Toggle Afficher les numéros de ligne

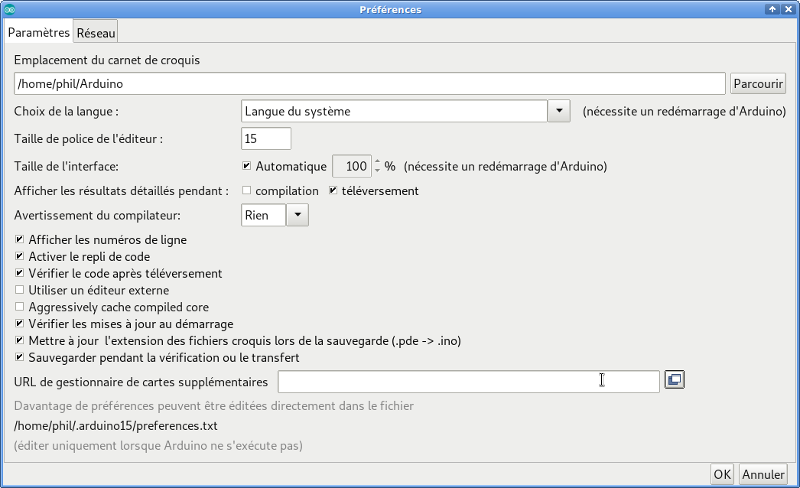[19, 239]
